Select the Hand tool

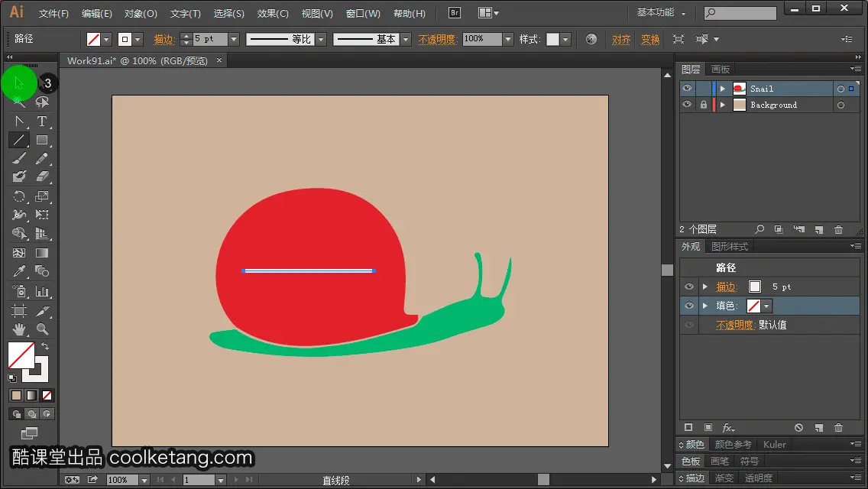19,329
